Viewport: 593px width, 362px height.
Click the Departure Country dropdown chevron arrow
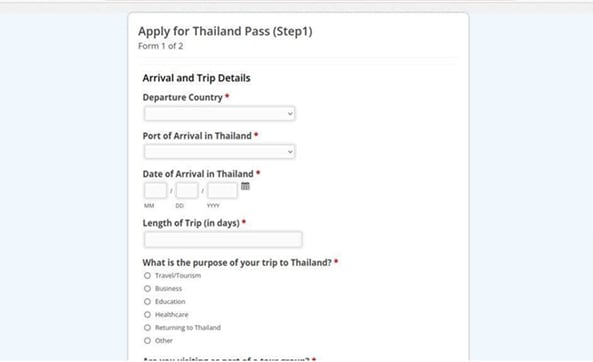tap(290, 113)
